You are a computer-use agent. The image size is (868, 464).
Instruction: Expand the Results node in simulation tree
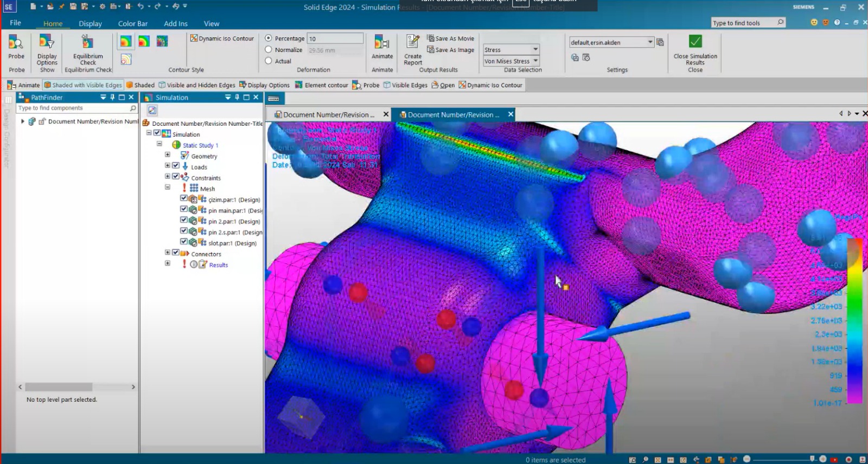click(x=168, y=263)
